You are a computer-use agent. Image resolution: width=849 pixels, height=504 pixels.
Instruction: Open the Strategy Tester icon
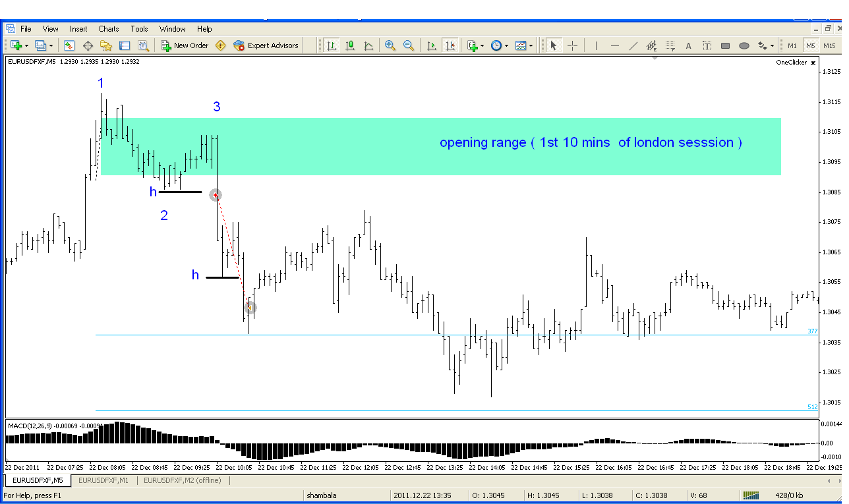(x=143, y=45)
